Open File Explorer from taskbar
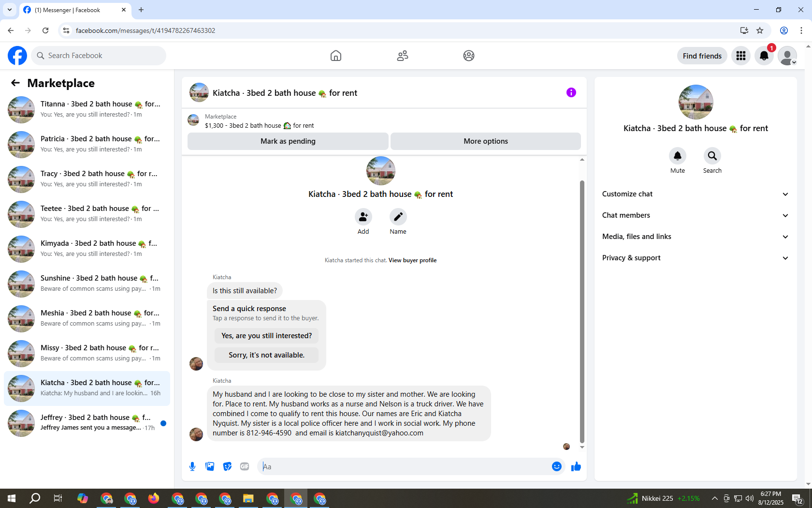This screenshot has width=812, height=508. pos(248,498)
